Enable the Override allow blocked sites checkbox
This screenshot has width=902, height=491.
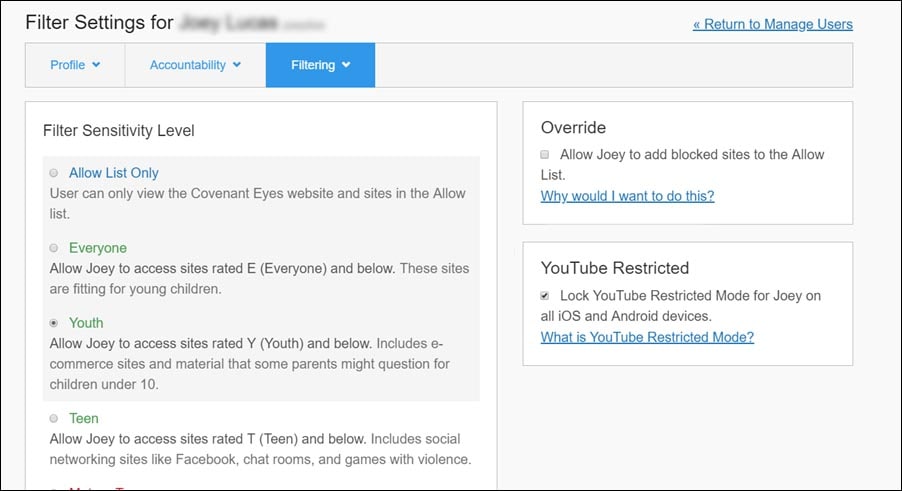pos(545,155)
